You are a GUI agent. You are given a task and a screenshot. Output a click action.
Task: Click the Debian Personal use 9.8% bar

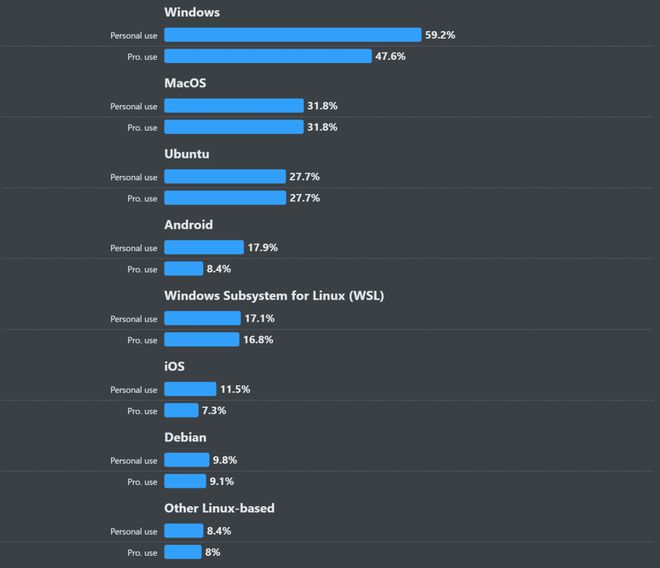186,460
